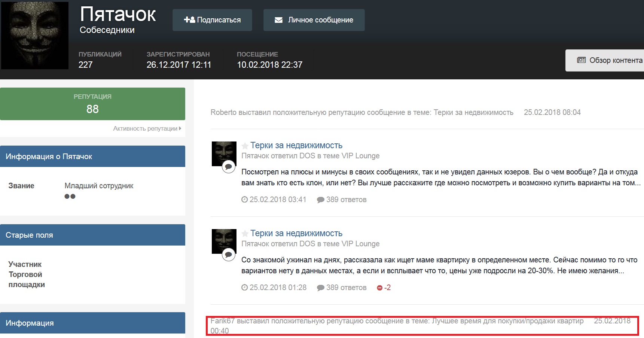The width and height of the screenshot is (644, 338).
Task: Collapse the Старые поля panel header
Action: (x=92, y=235)
